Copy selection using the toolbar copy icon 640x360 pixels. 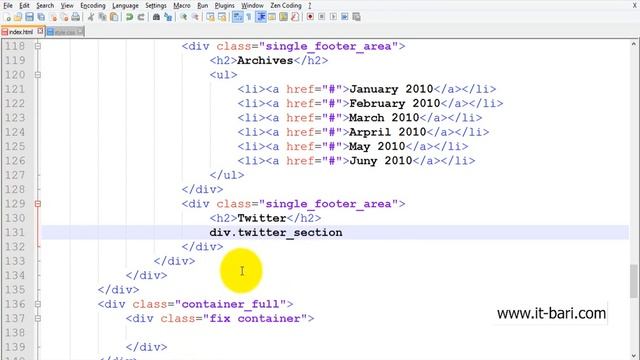pyautogui.click(x=102, y=17)
